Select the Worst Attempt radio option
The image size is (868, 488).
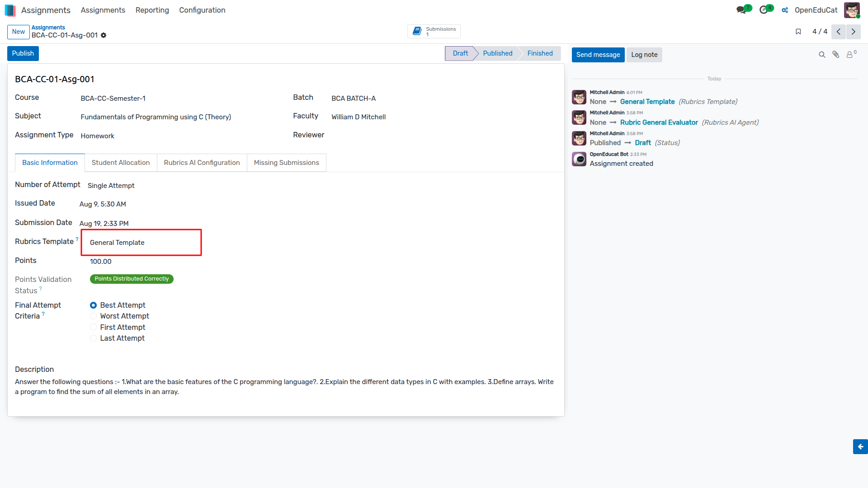pos(93,316)
